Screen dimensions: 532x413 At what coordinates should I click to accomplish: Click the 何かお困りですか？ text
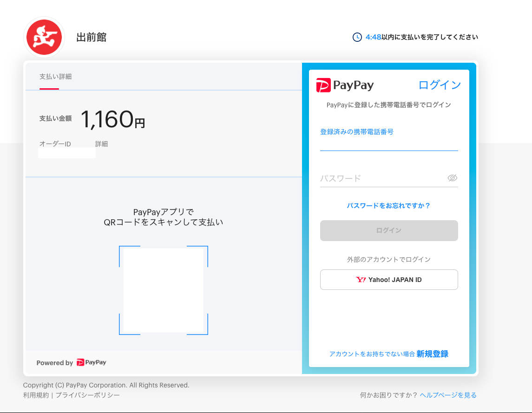click(x=388, y=395)
